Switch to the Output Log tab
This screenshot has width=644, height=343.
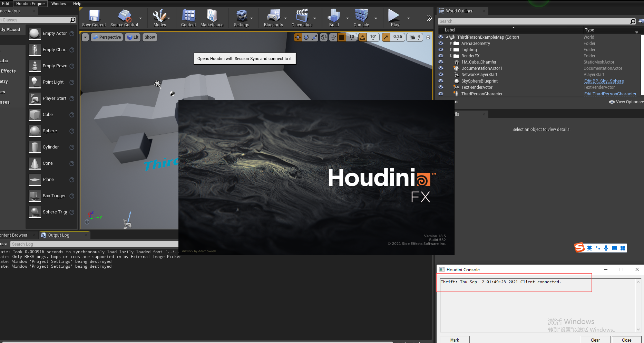coord(59,235)
